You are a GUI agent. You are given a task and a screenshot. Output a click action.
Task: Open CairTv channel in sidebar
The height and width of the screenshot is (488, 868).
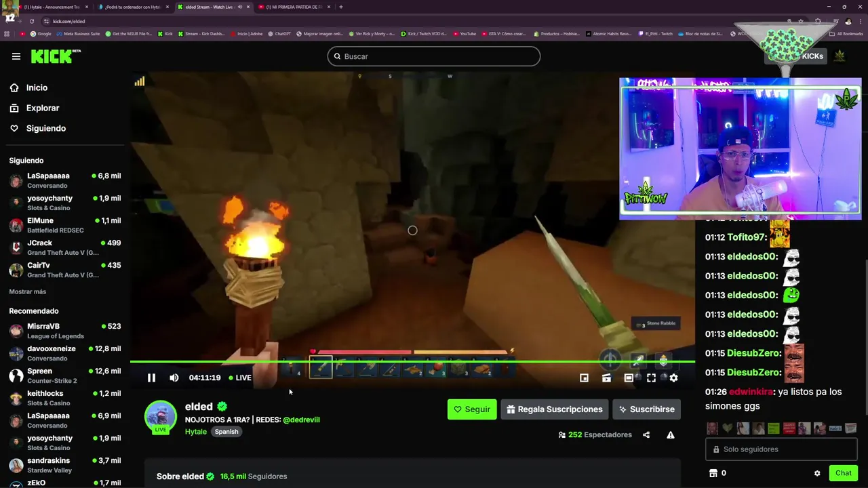(x=65, y=270)
